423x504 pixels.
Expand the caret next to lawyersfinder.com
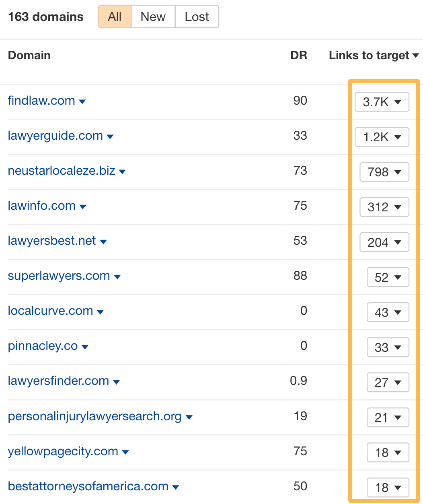[x=117, y=382]
